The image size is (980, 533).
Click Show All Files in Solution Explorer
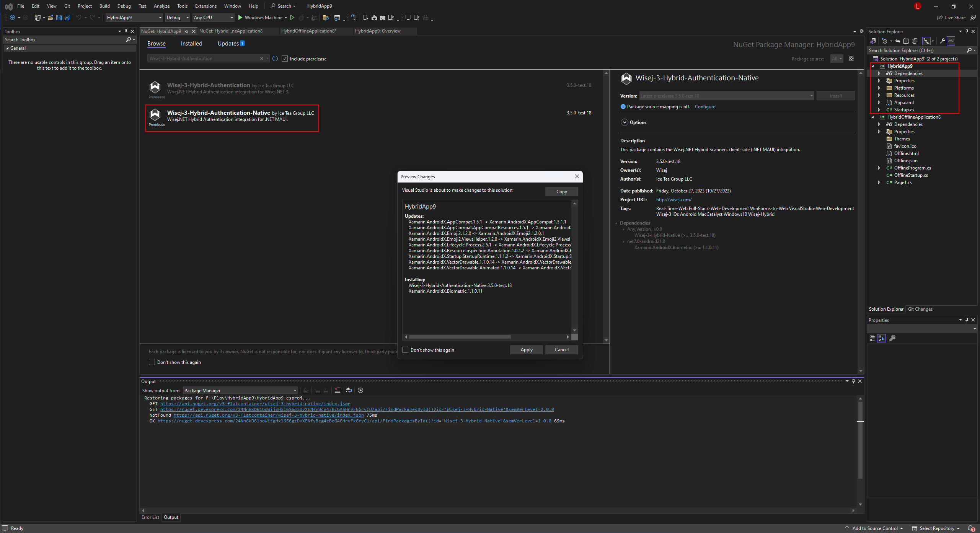(x=915, y=41)
